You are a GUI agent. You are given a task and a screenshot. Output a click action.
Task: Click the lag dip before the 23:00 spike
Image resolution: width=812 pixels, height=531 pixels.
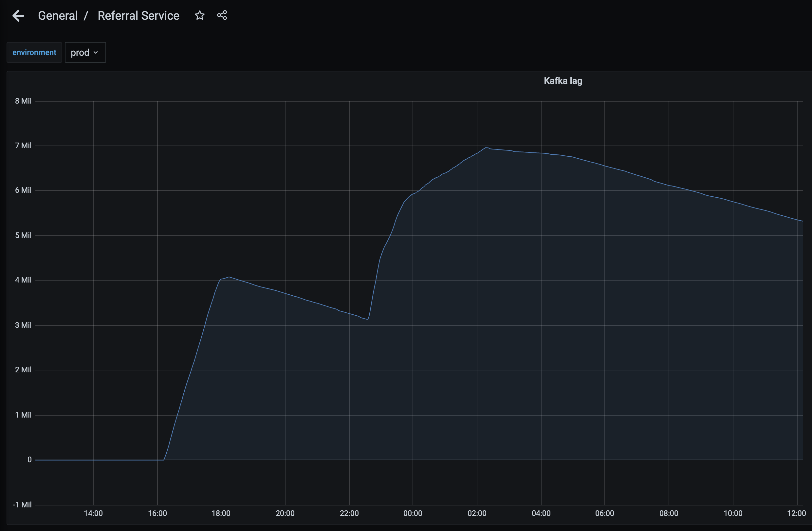tap(367, 319)
